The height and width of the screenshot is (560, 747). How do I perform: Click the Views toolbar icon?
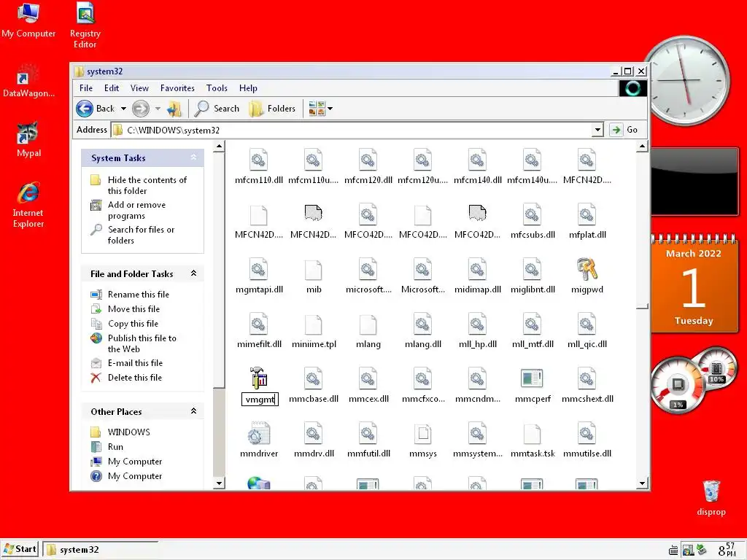pyautogui.click(x=317, y=109)
